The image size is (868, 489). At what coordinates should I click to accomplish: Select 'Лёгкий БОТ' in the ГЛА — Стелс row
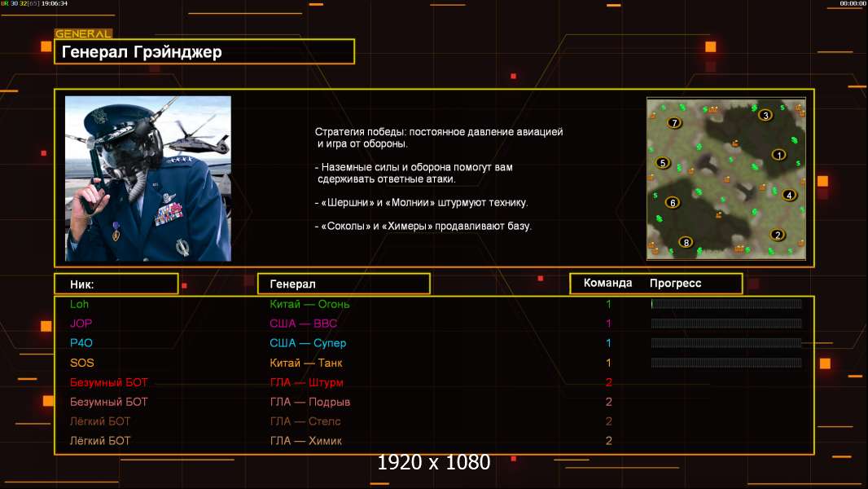[x=99, y=421]
